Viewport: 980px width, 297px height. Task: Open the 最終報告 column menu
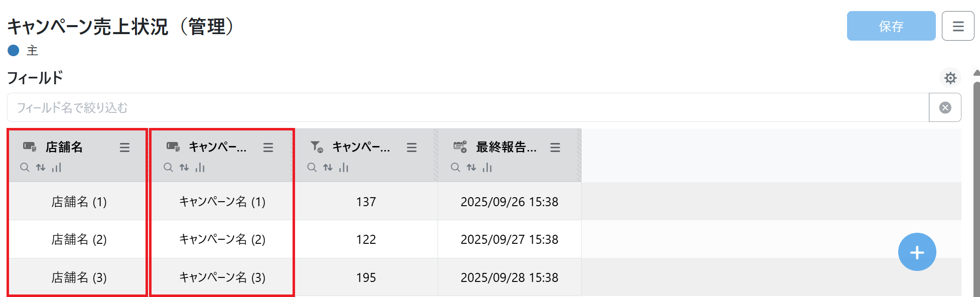pos(555,147)
